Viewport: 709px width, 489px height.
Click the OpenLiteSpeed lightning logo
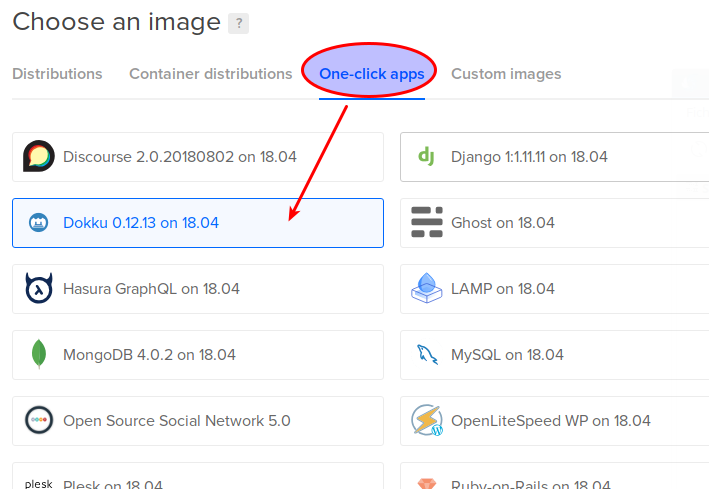click(427, 420)
